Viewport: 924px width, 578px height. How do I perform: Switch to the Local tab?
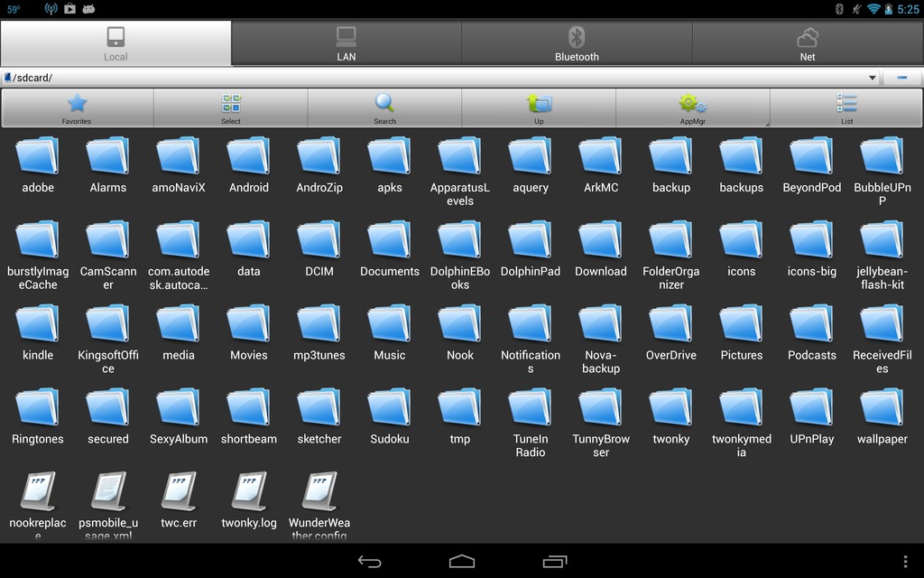coord(116,43)
